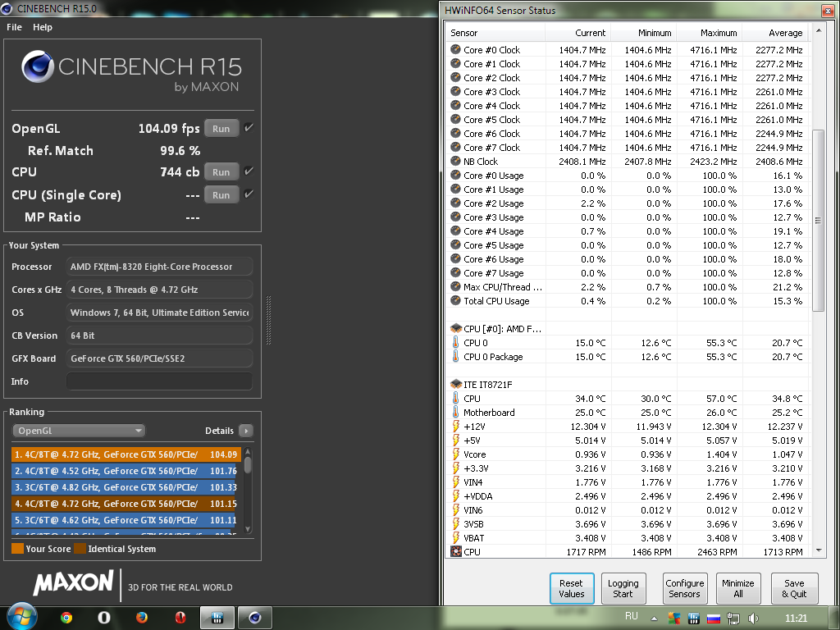Click the Core #0 Clock sensor icon
The height and width of the screenshot is (630, 840).
[x=455, y=49]
